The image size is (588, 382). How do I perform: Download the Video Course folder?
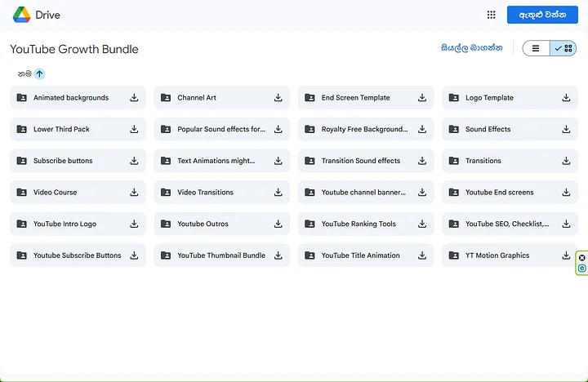click(134, 193)
